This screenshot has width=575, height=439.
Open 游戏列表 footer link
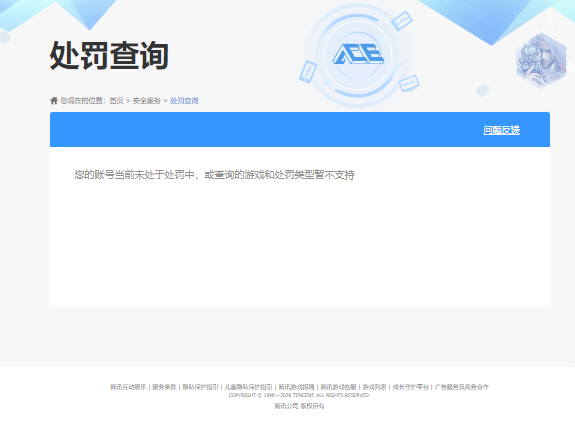[x=374, y=387]
